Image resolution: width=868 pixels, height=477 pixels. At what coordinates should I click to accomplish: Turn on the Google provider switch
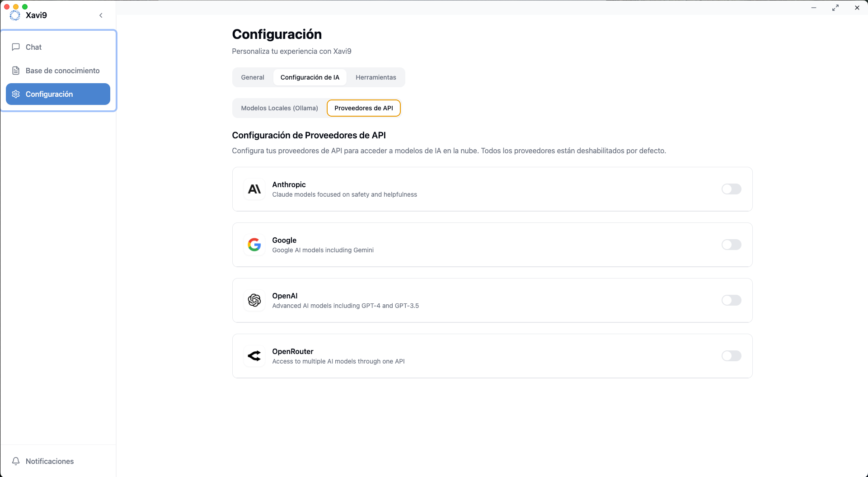click(x=731, y=245)
